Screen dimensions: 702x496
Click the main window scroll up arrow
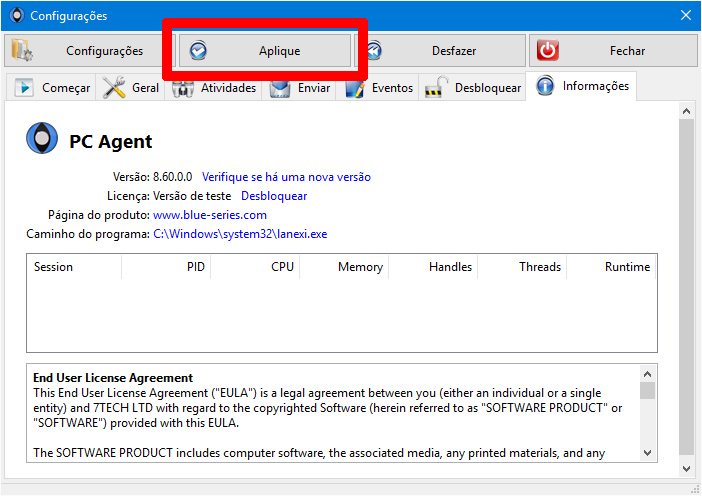pyautogui.click(x=686, y=111)
